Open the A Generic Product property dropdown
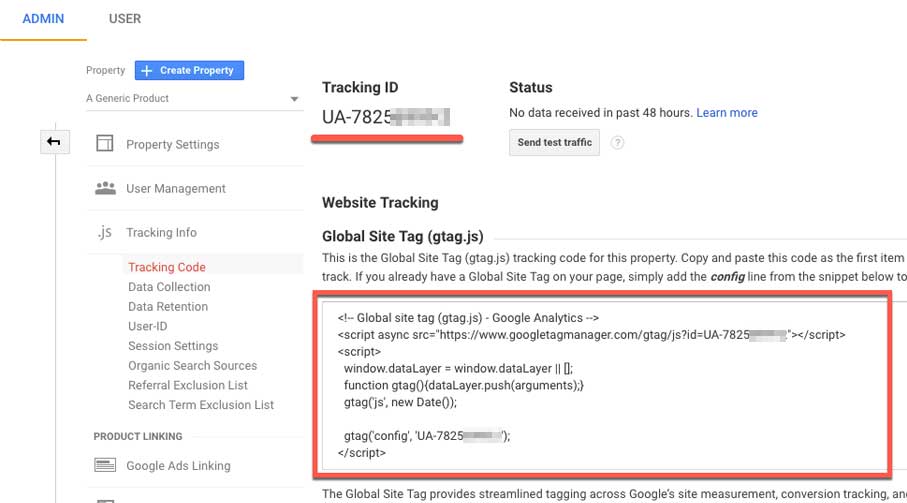 (x=193, y=99)
